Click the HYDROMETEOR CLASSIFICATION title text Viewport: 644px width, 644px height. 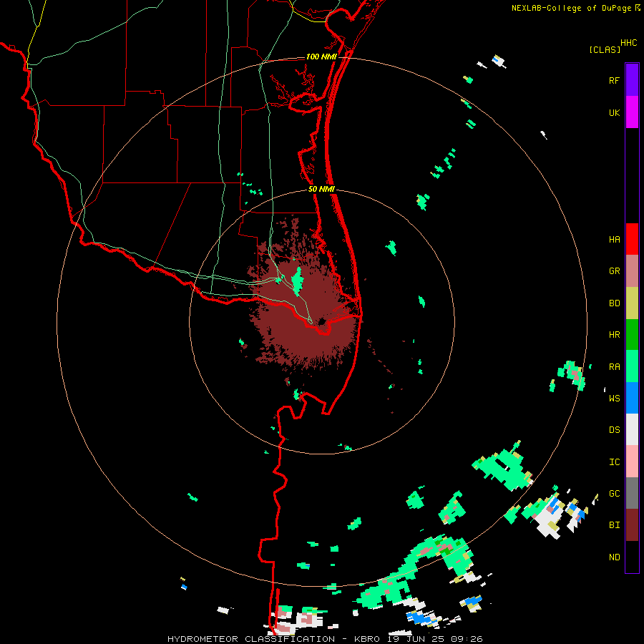251,639
